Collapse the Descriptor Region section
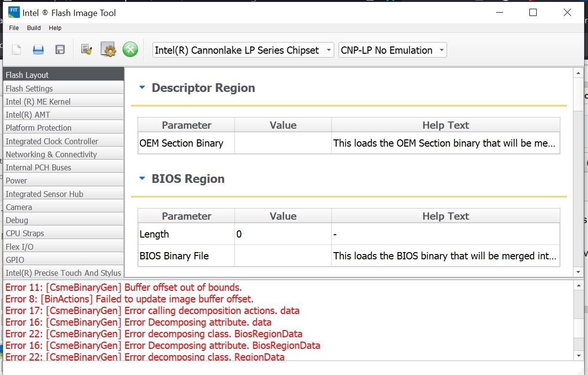Image resolution: width=588 pixels, height=375 pixels. point(142,88)
